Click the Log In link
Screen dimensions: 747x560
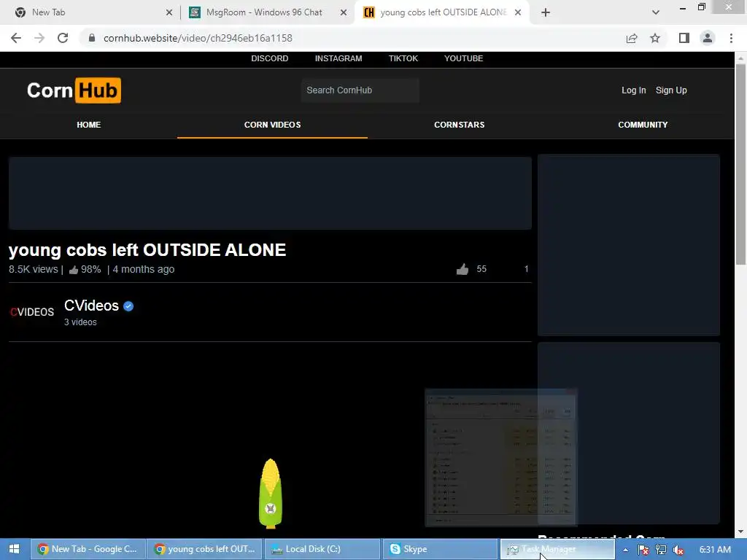tap(634, 90)
